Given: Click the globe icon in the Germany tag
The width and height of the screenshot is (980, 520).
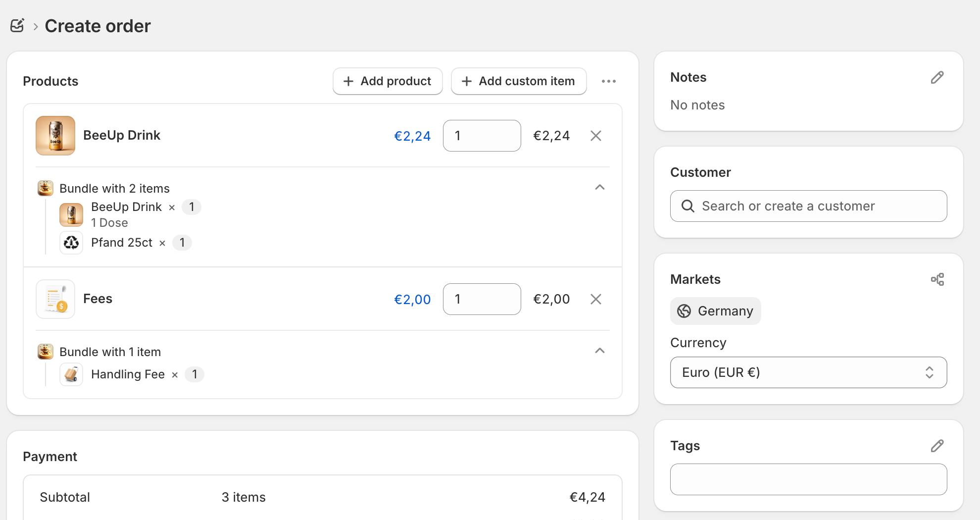Looking at the screenshot, I should (684, 311).
